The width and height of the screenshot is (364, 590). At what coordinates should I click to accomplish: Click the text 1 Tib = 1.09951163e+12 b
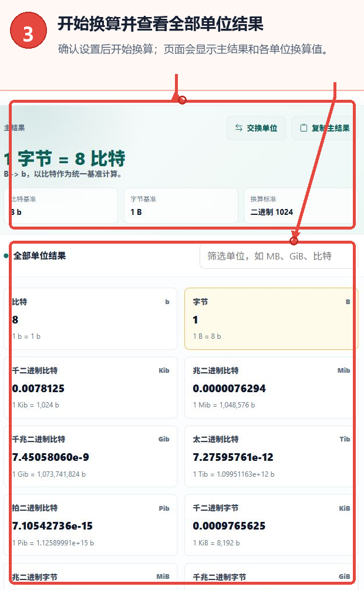click(234, 474)
